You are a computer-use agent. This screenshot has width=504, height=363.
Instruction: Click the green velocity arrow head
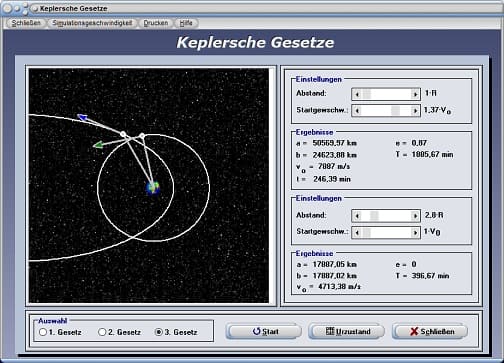[98, 145]
